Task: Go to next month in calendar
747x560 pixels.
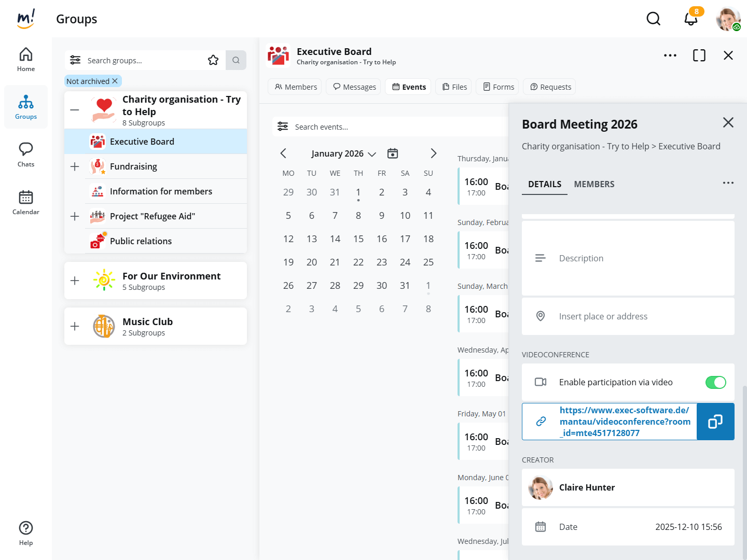Action: [433, 153]
